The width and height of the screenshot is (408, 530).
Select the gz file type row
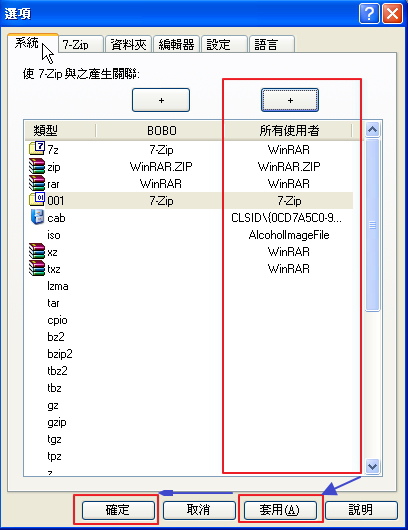coord(189,405)
